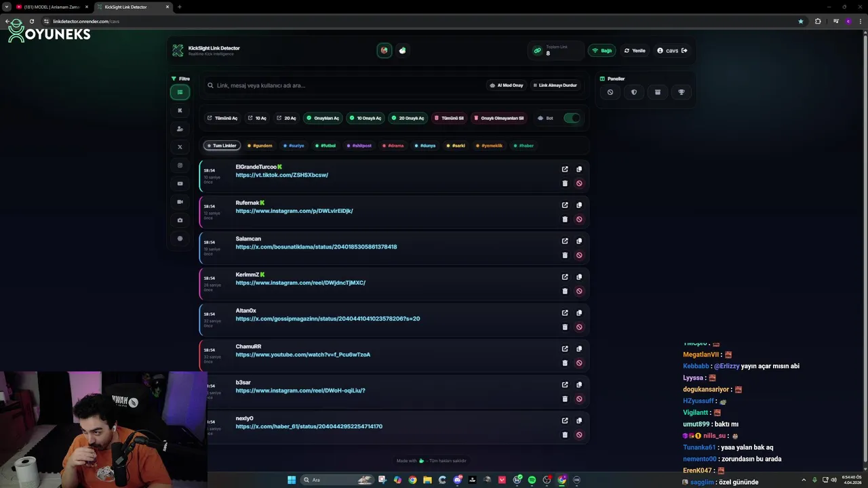
Task: Click the browser address bar
Action: pyautogui.click(x=420, y=21)
